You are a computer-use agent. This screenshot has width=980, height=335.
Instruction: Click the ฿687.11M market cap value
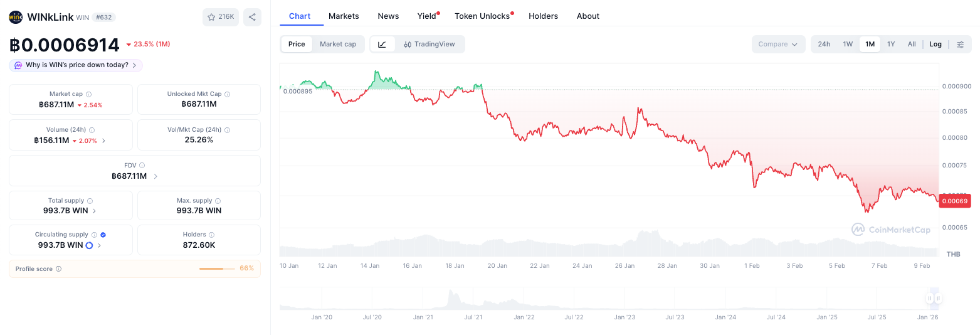[56, 105]
